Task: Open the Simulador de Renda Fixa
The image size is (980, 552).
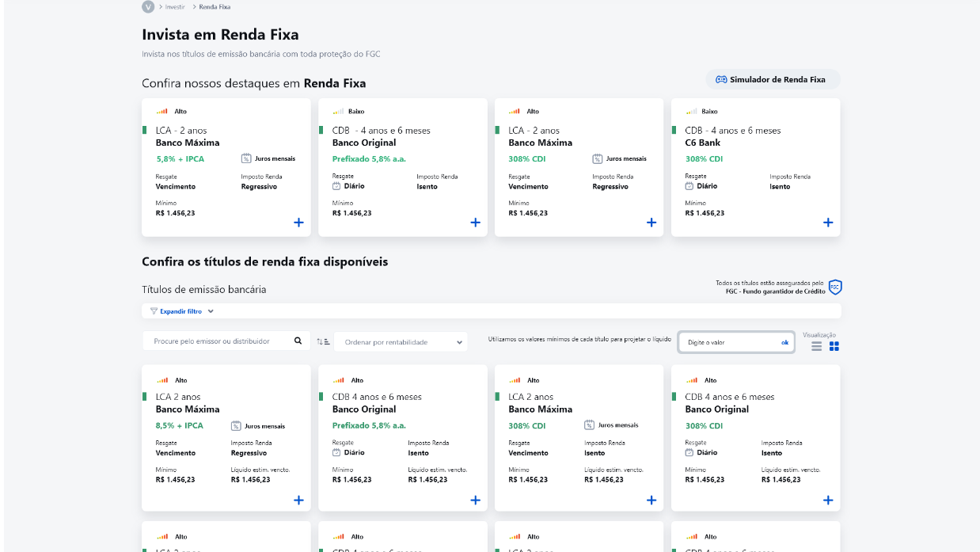Action: pos(772,79)
